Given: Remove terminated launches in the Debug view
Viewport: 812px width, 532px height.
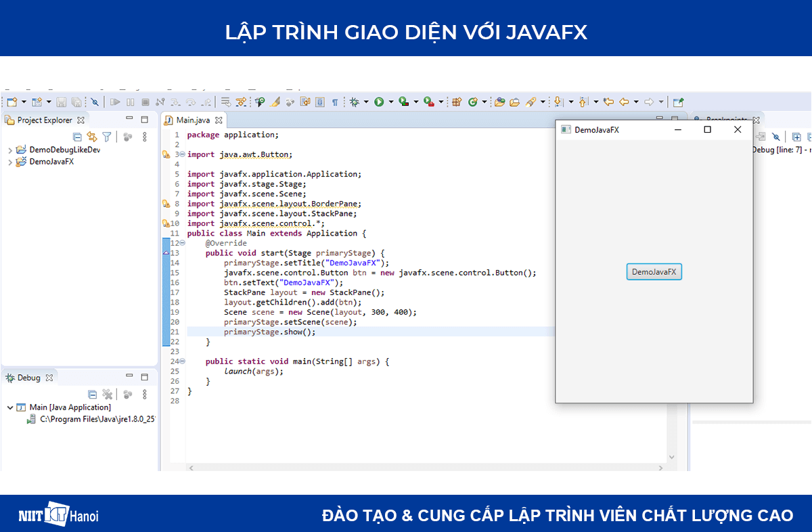Looking at the screenshot, I should point(108,394).
